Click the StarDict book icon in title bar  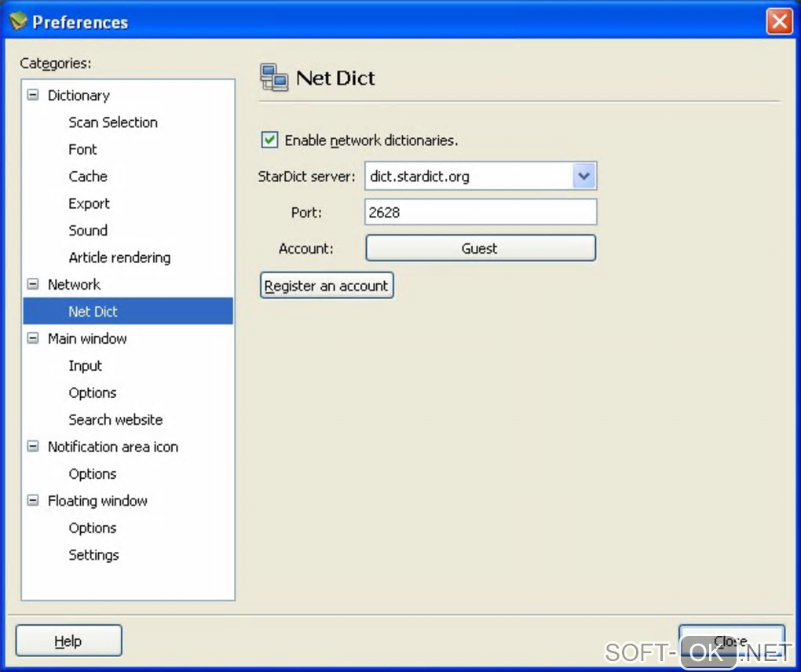[x=18, y=21]
